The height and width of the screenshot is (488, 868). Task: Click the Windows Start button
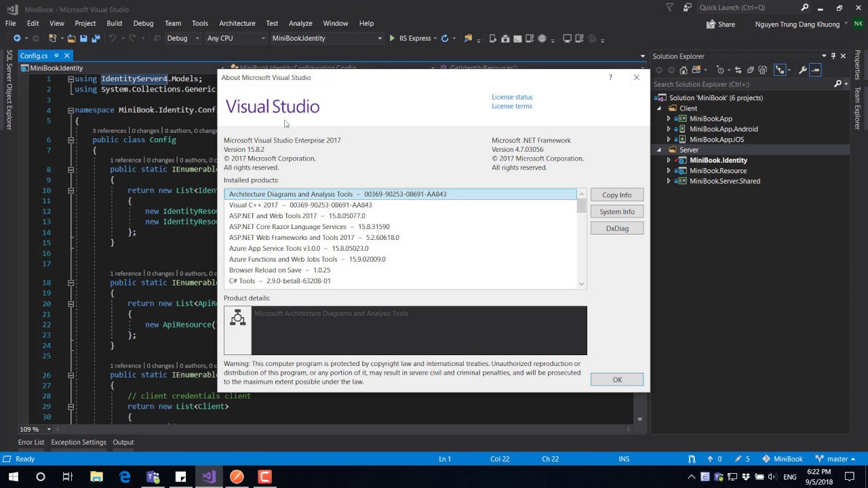(13, 476)
